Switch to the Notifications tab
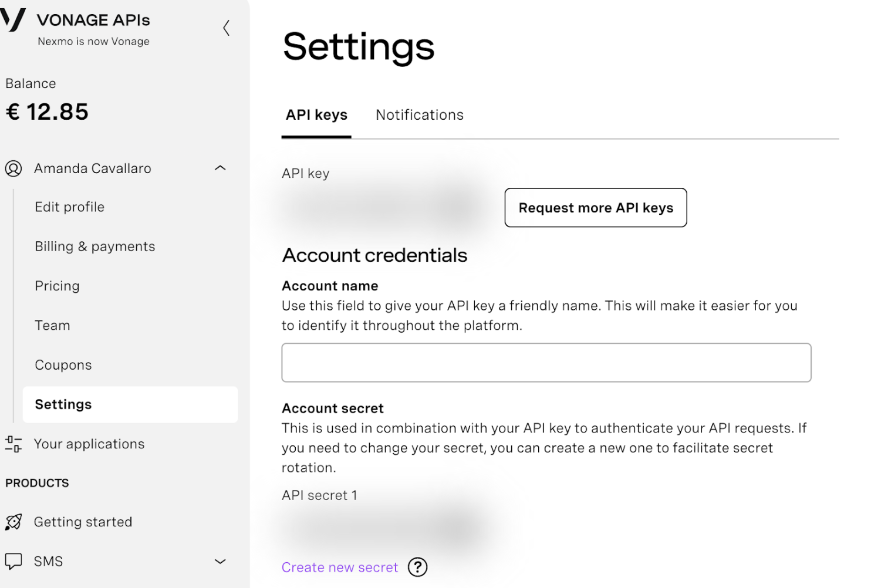The image size is (871, 588). [420, 115]
